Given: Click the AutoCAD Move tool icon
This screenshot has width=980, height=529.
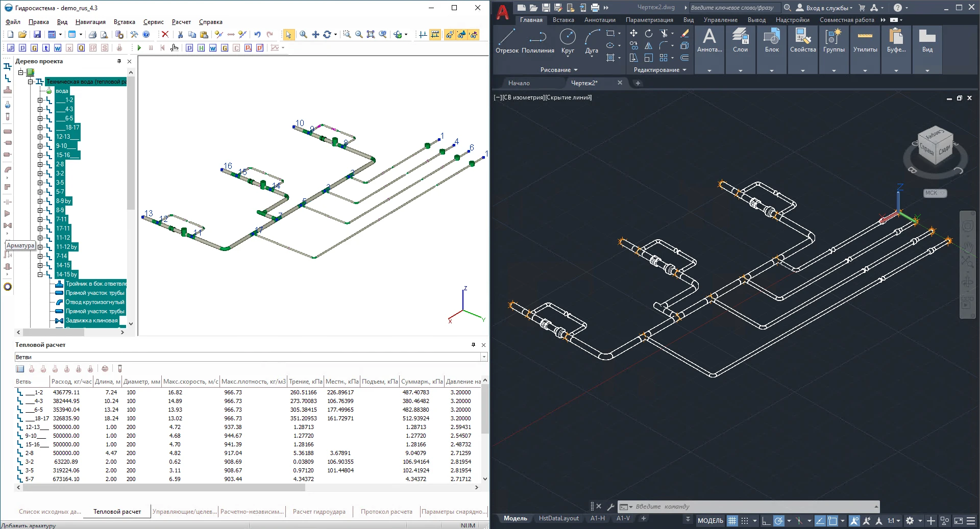Looking at the screenshot, I should pos(633,33).
